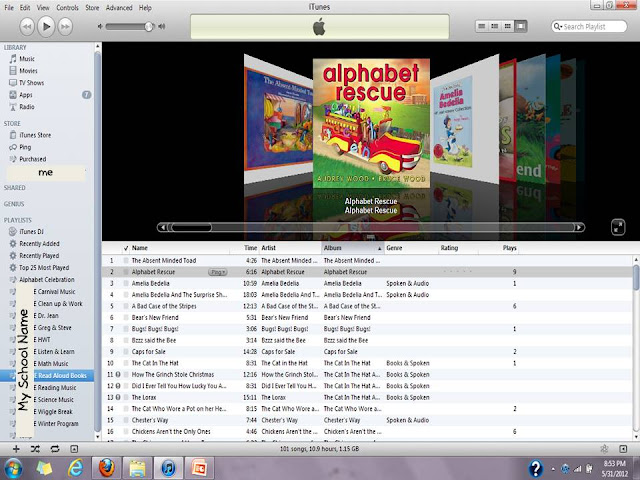Switch to Cover Flow view icon
The width and height of the screenshot is (640, 480).
point(520,27)
